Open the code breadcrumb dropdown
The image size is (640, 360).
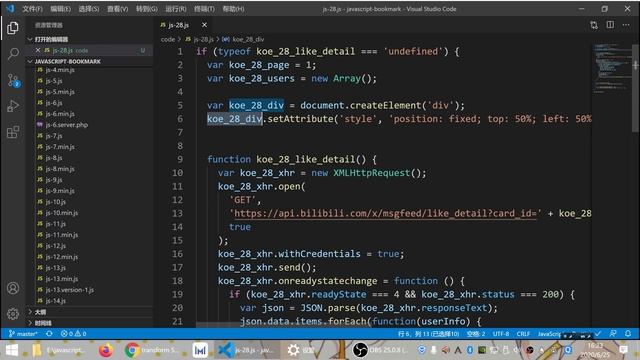pos(168,39)
